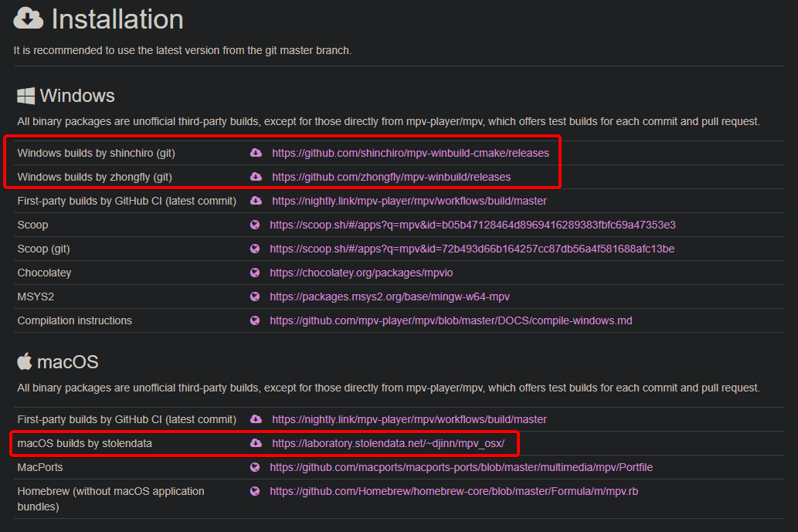Open zhongfly mpv-winbuild releases link
This screenshot has width=798, height=532.
pyautogui.click(x=391, y=177)
